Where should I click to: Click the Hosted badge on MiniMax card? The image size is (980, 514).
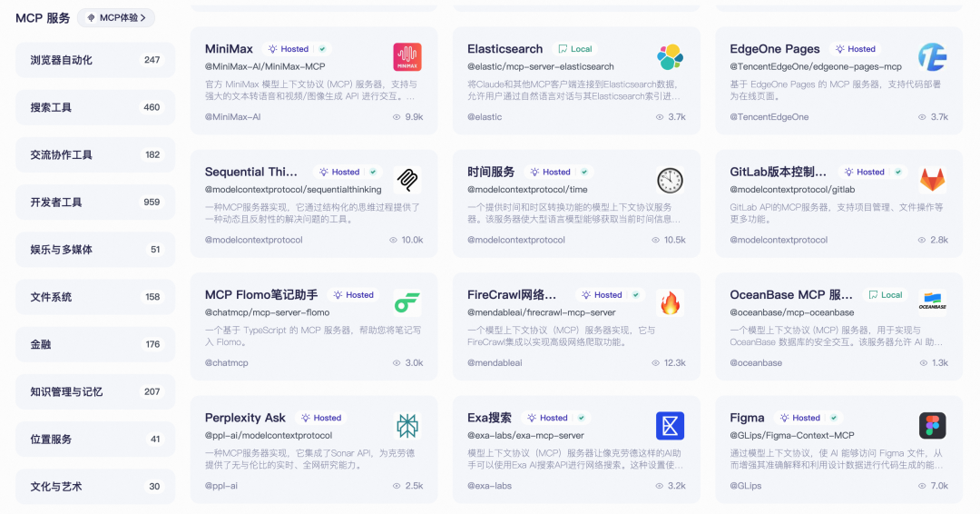295,49
